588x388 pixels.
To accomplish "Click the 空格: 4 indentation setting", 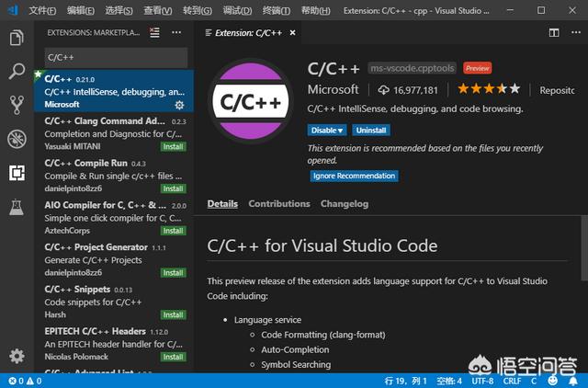I will (x=449, y=382).
